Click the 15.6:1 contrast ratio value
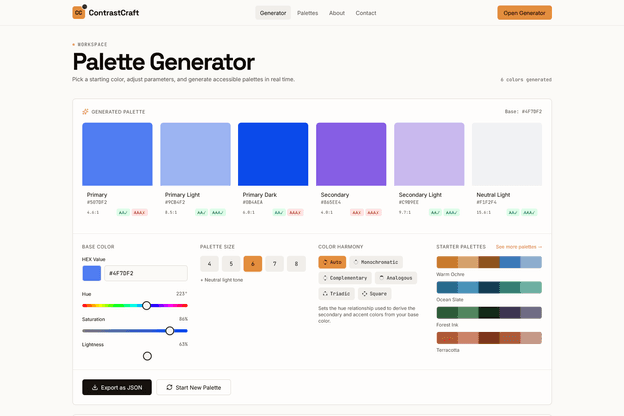Screen dimensions: 624x416 click(484, 213)
